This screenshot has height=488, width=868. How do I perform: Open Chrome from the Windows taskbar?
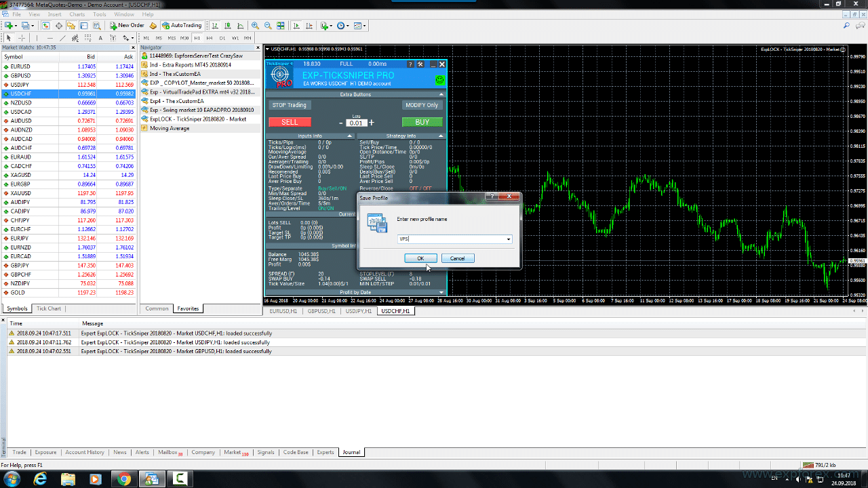pos(124,479)
